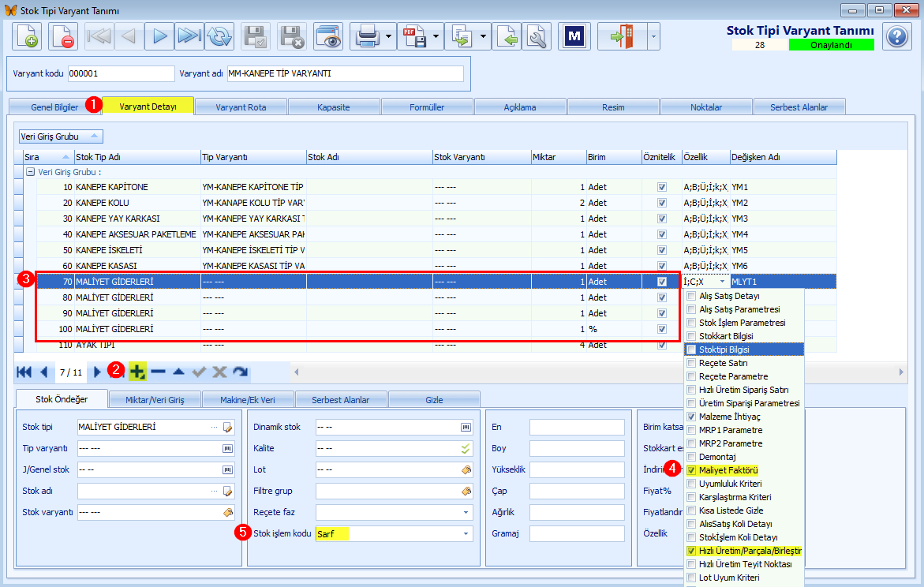Enable the Demontaj option
This screenshot has height=587, width=924.
point(691,457)
